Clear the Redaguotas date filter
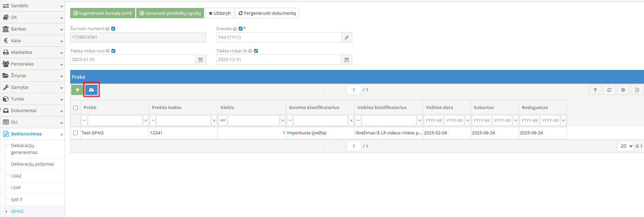644x217 pixels. pos(564,120)
